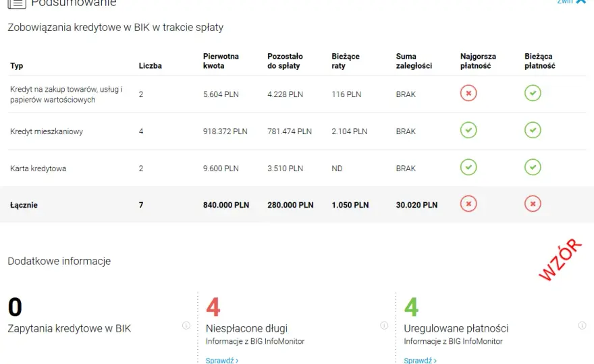
Task: Click the red number 4 for unpaid debts
Action: pos(213,307)
